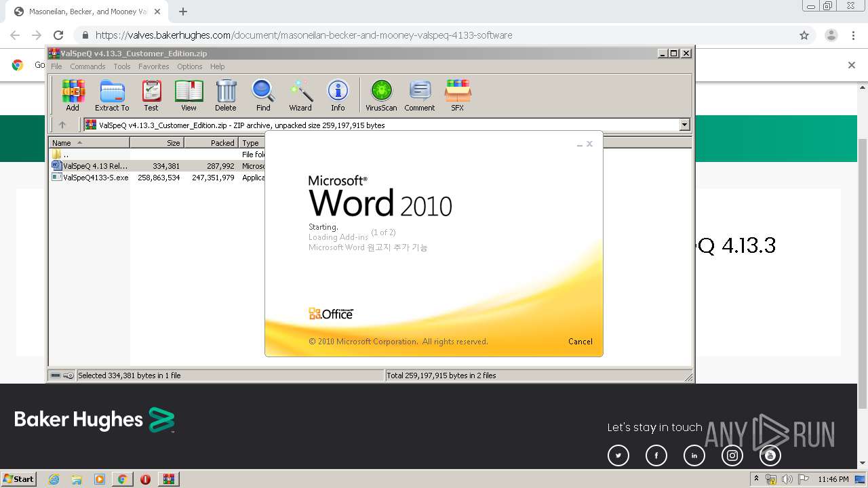Click the Opera taskbar icon
Image resolution: width=868 pixels, height=488 pixels.
click(x=145, y=479)
